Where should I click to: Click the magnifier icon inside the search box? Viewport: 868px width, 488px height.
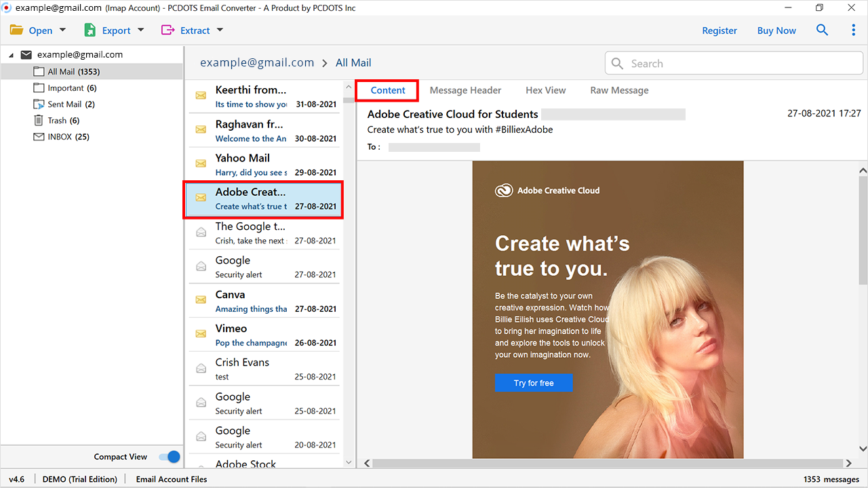point(617,63)
